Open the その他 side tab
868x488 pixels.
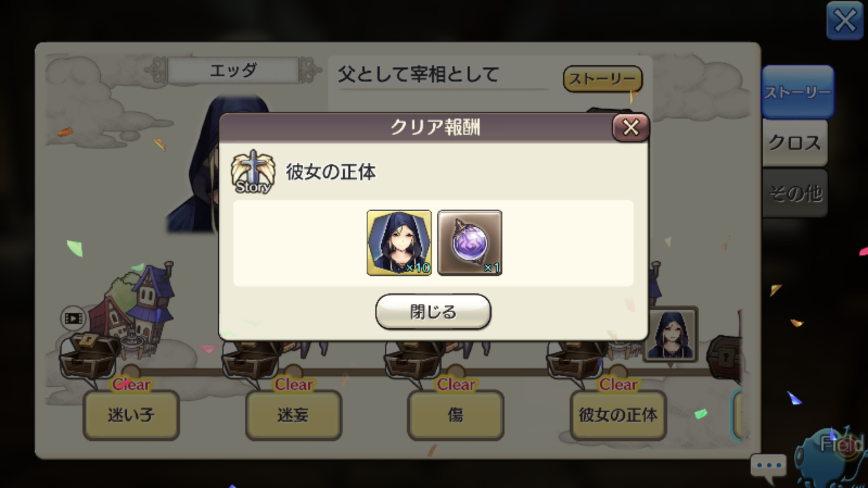[x=795, y=193]
